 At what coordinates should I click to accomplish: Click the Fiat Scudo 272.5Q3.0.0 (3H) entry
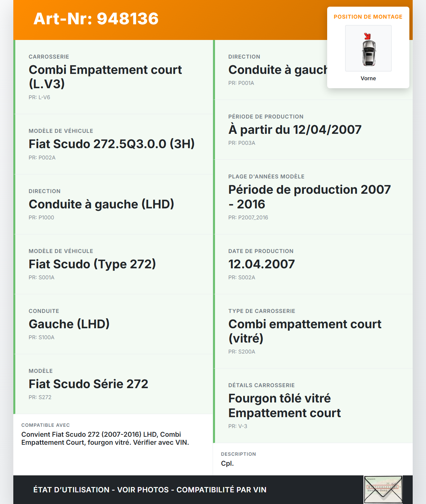[x=111, y=144]
